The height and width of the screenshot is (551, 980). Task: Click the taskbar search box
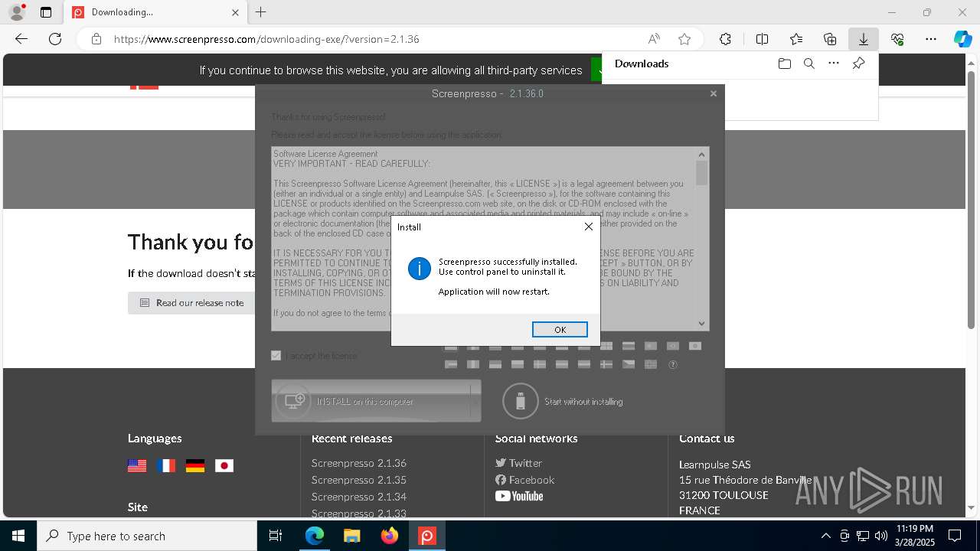click(x=147, y=536)
